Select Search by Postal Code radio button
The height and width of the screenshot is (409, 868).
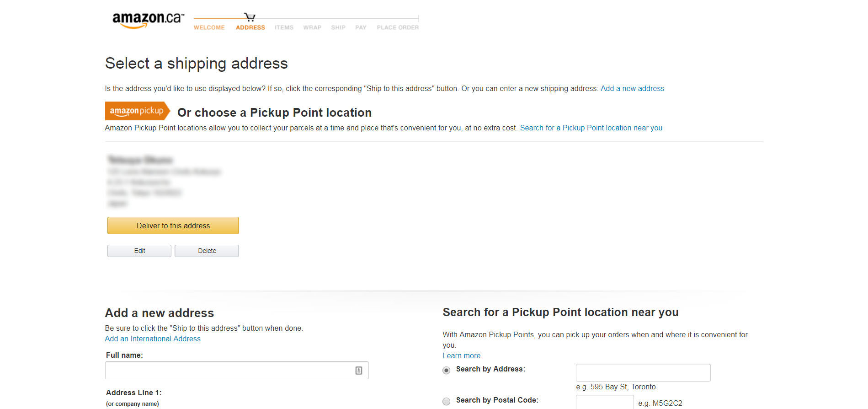[446, 401]
